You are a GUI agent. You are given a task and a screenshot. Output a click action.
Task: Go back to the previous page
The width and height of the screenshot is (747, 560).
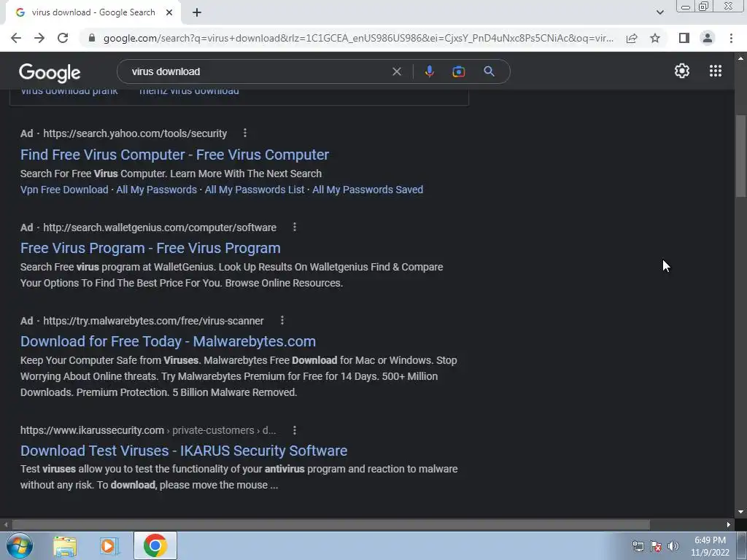point(16,38)
